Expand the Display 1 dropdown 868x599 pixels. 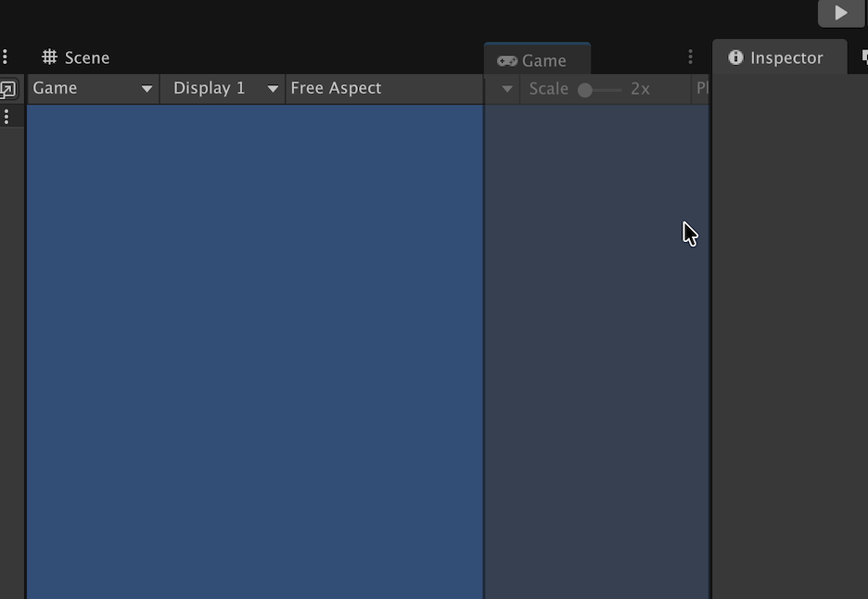click(223, 88)
